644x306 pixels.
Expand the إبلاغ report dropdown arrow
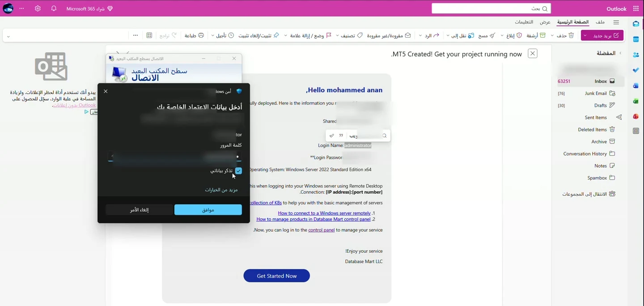502,35
